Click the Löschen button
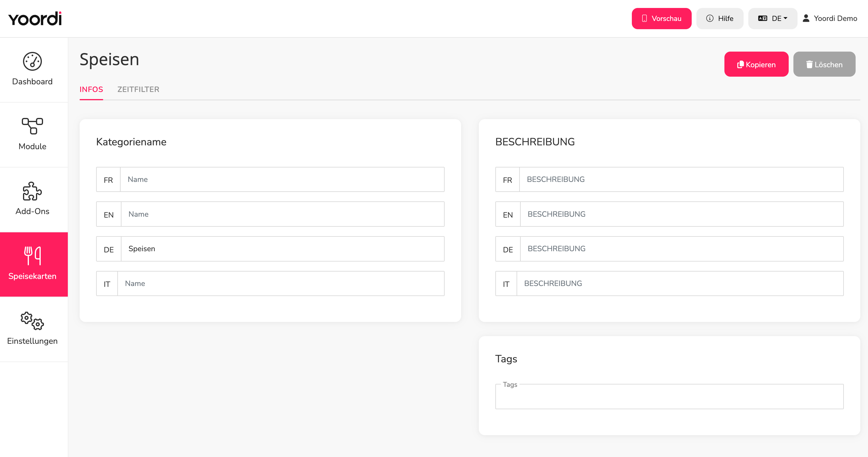Screen dimensions: 868x457 tap(824, 64)
